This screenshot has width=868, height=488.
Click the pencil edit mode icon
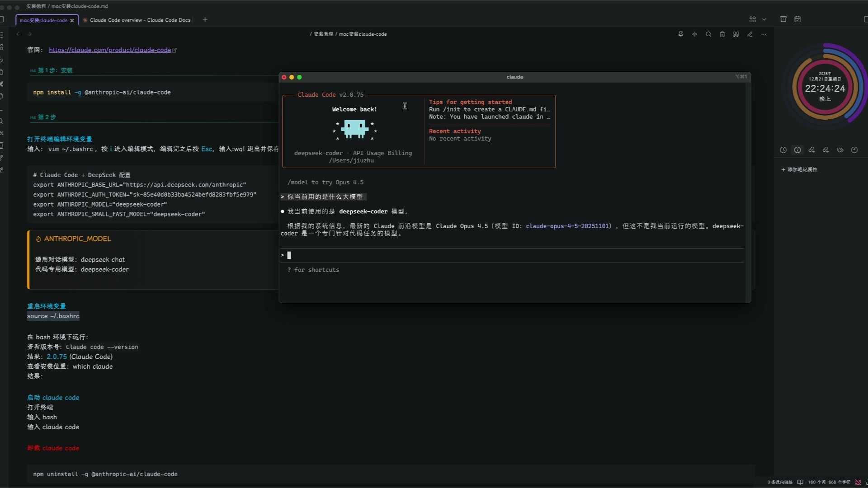(750, 34)
